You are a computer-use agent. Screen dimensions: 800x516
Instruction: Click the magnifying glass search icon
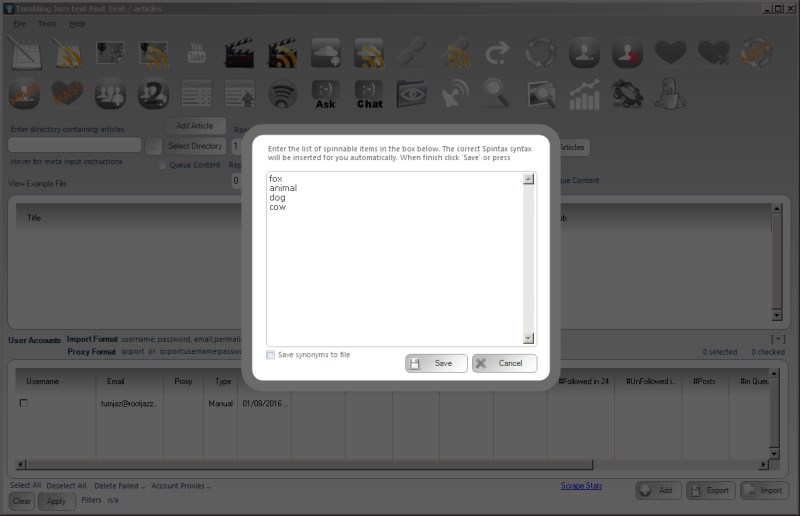pos(497,94)
